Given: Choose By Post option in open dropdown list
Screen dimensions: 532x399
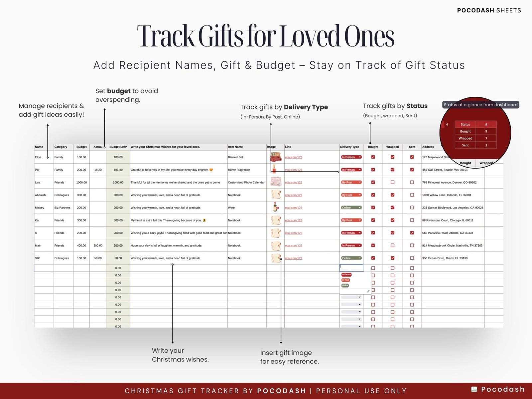Looking at the screenshot, I should point(346,280).
